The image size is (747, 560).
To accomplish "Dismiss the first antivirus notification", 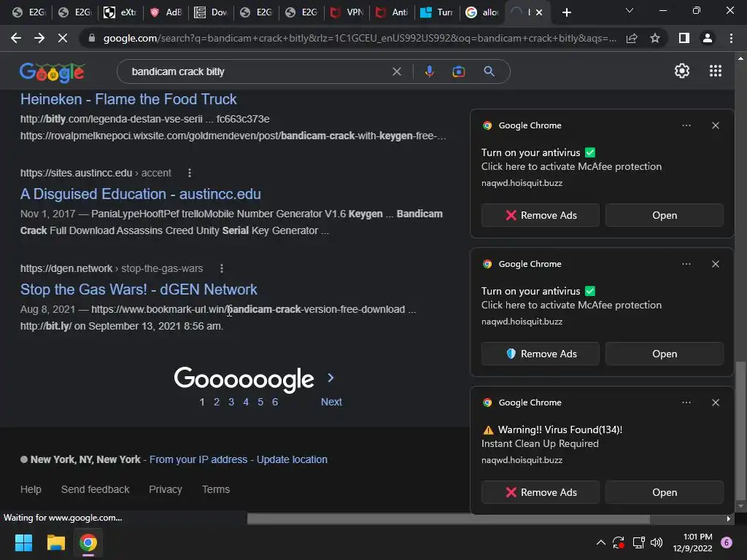I will [x=716, y=125].
